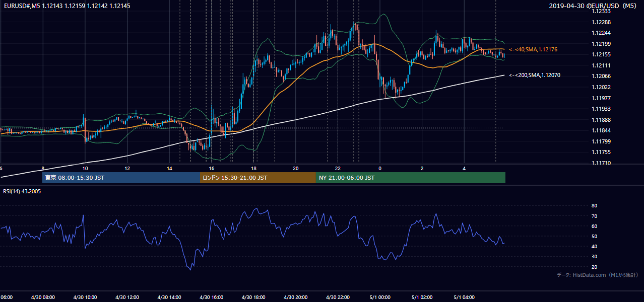Click the 1.12244 price axis label
The height and width of the screenshot is (302, 644).
pos(601,33)
